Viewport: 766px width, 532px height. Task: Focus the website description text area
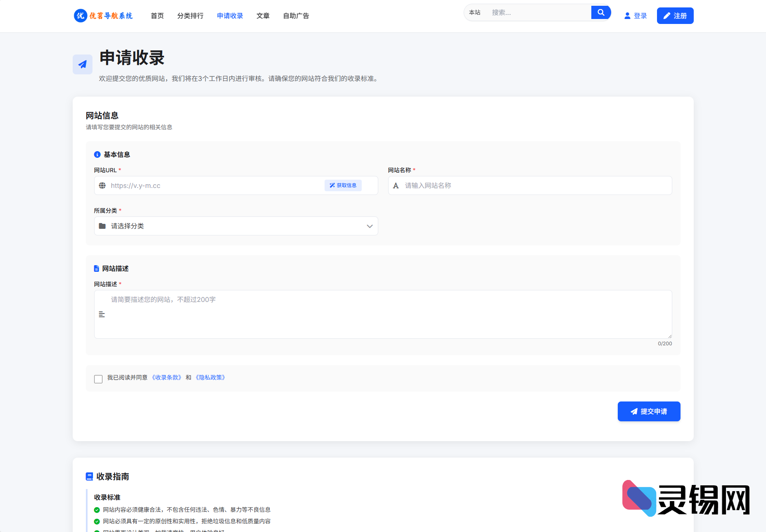383,314
